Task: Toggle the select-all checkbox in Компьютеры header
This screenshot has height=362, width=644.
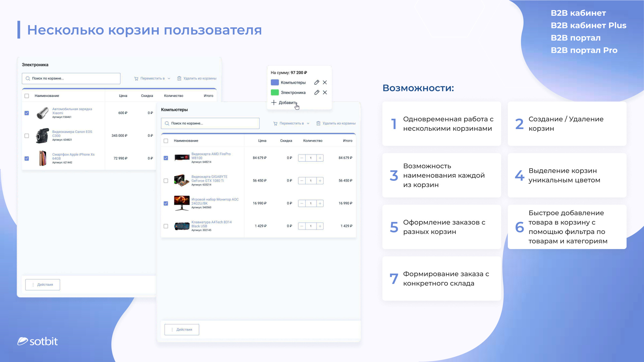Action: (x=166, y=141)
